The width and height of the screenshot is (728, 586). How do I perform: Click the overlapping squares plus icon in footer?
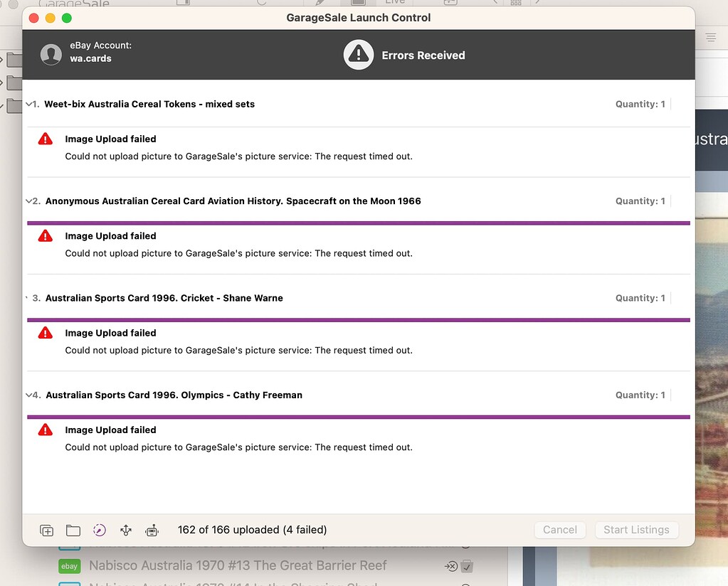(x=47, y=530)
